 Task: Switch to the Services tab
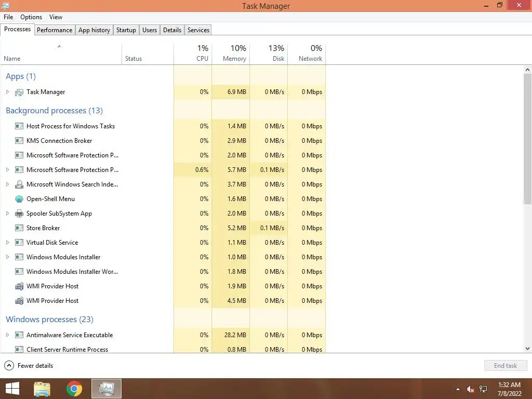click(x=198, y=30)
